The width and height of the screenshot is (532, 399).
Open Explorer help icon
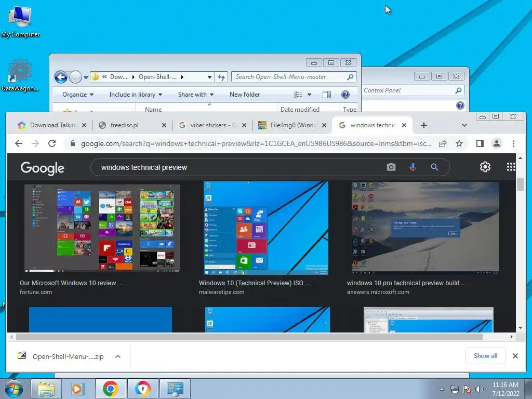tap(345, 95)
